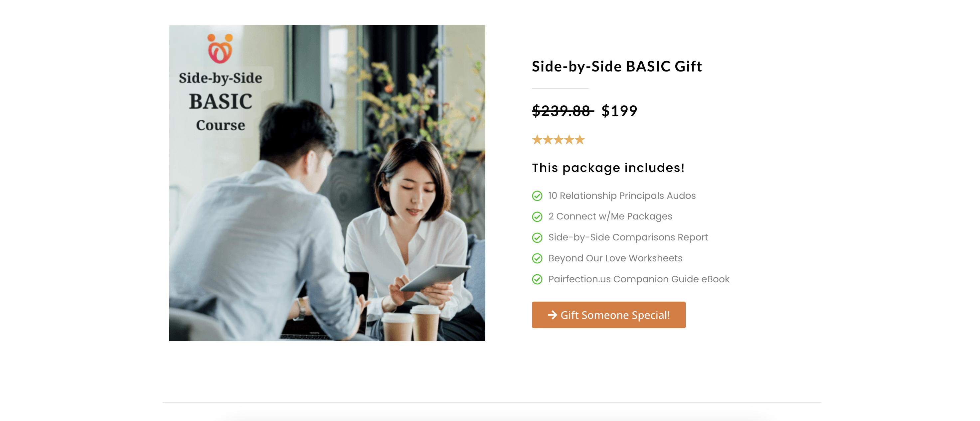The height and width of the screenshot is (421, 980).
Task: Select the 10 Relationship Principals Audos text
Action: [x=622, y=196]
